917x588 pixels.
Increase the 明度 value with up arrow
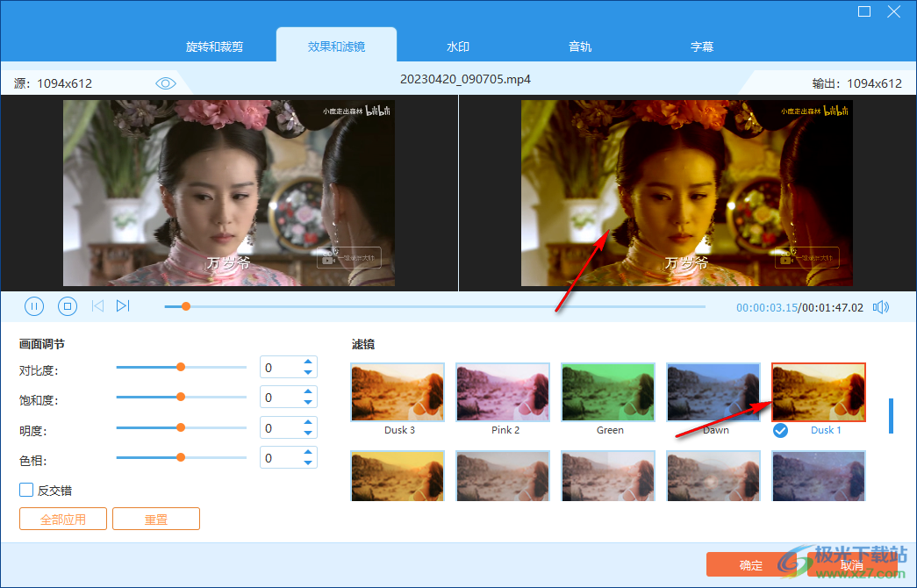[308, 422]
